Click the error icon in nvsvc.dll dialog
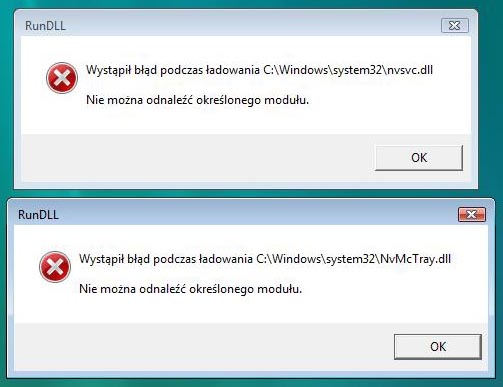This screenshot has width=503, height=387. (x=62, y=78)
